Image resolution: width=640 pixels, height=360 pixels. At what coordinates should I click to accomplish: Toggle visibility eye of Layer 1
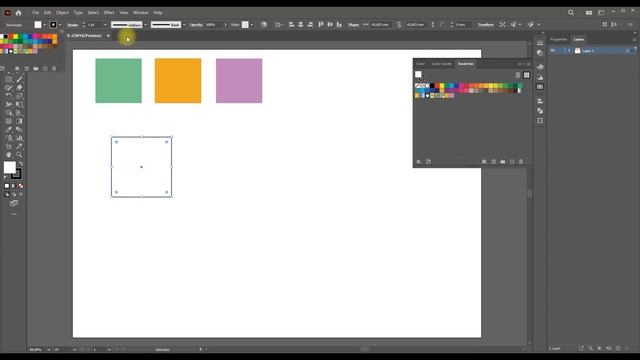pyautogui.click(x=553, y=51)
